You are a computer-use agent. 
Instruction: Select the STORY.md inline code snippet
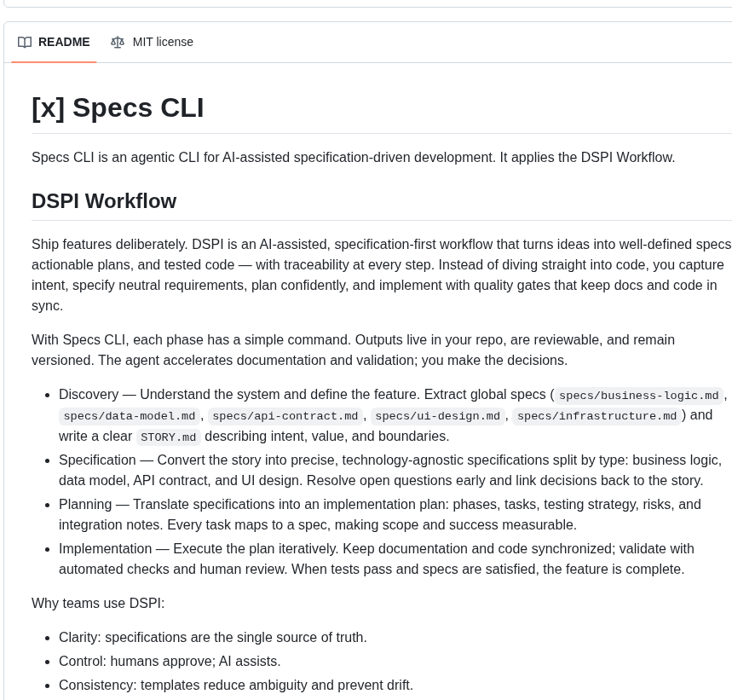168,437
